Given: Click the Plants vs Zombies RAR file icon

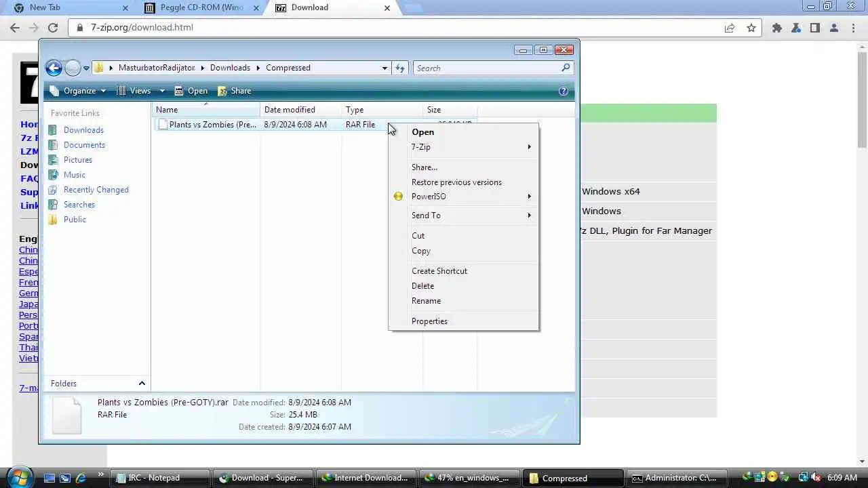Looking at the screenshot, I should [x=162, y=125].
